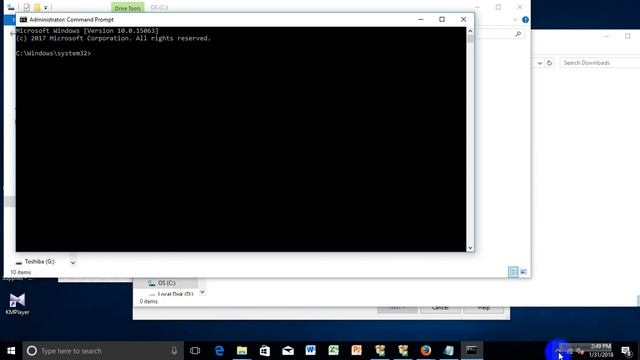This screenshot has width=640, height=360.
Task: Expand the address history dropdown in Downloads window
Action: tap(540, 63)
